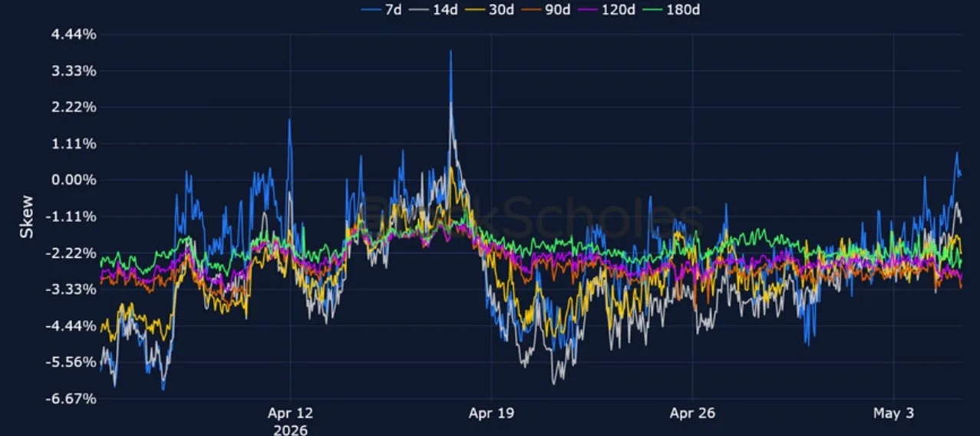
Task: Click the 4.44% axis value
Action: [74, 35]
